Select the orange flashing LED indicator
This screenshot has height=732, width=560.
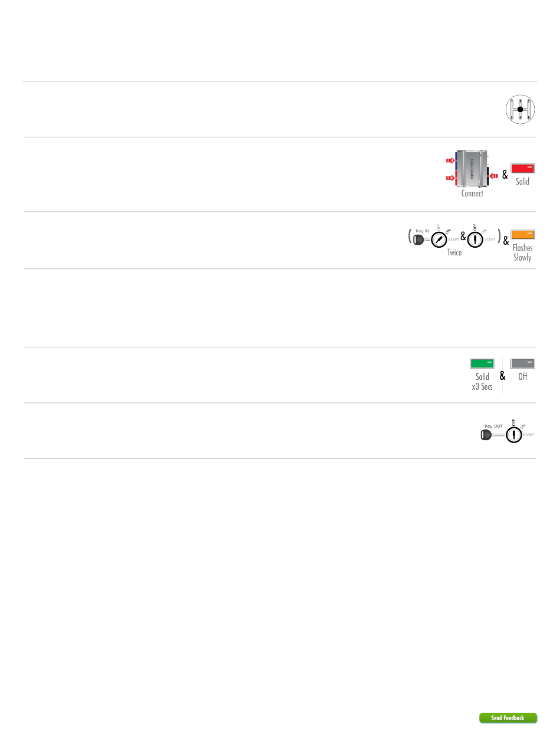pyautogui.click(x=523, y=234)
